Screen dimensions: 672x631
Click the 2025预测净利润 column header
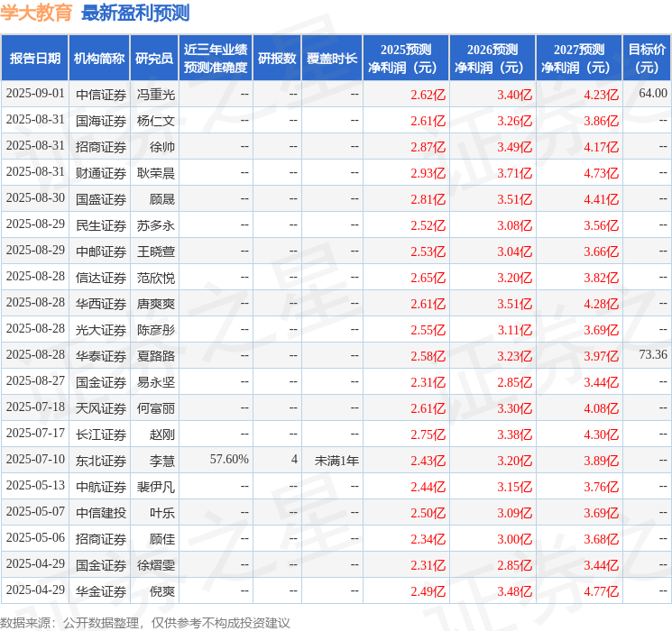coord(405,59)
